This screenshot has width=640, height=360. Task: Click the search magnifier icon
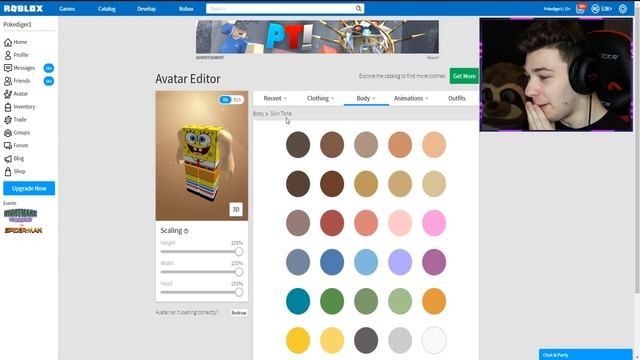tap(358, 9)
